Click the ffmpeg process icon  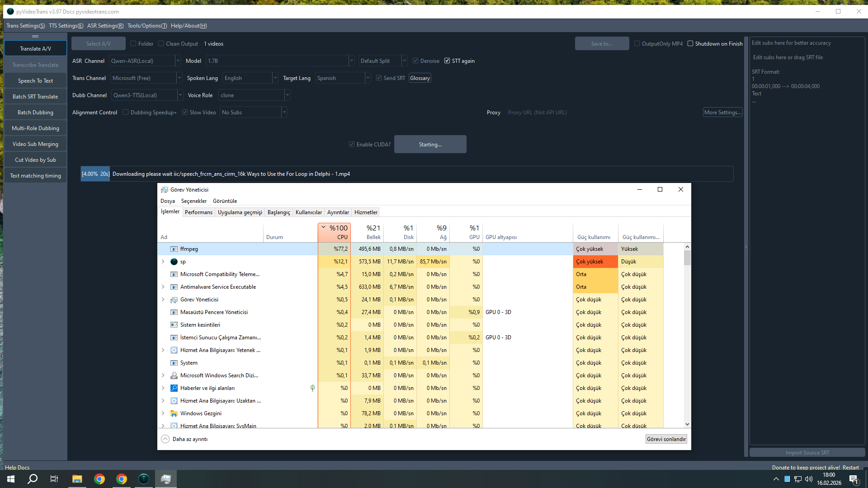(174, 249)
